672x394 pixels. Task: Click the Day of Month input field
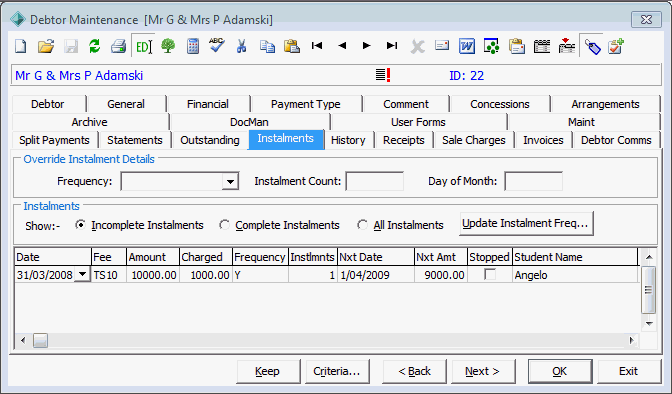coord(534,181)
